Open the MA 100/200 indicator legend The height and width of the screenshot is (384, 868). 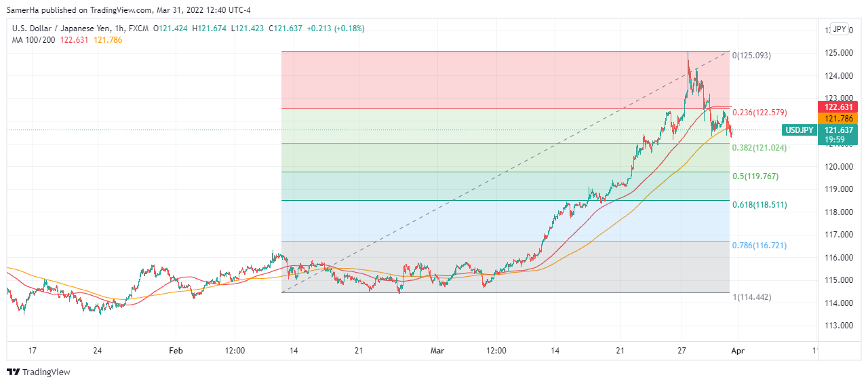tap(34, 39)
